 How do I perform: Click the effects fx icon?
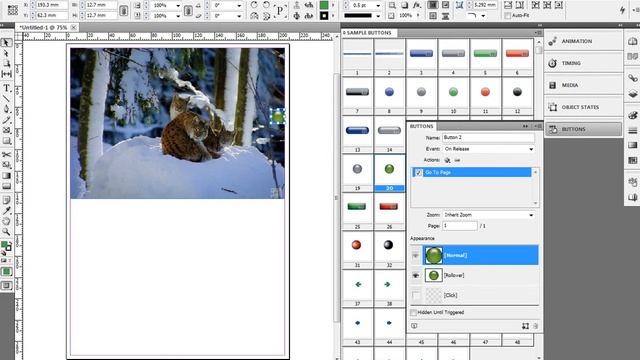click(416, 5)
